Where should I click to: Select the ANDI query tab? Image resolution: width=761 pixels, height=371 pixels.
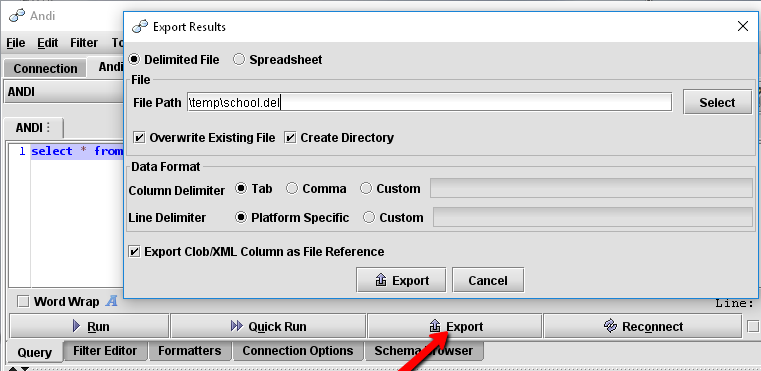33,128
